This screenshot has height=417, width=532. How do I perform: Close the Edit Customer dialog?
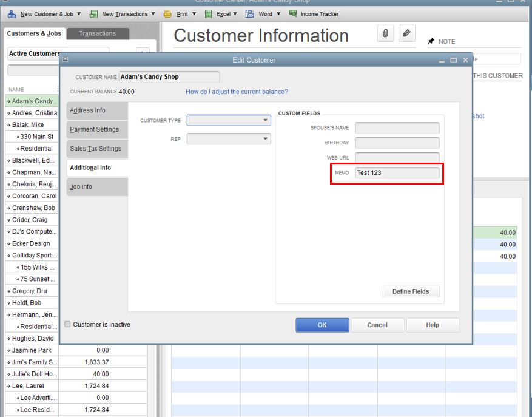(x=465, y=60)
